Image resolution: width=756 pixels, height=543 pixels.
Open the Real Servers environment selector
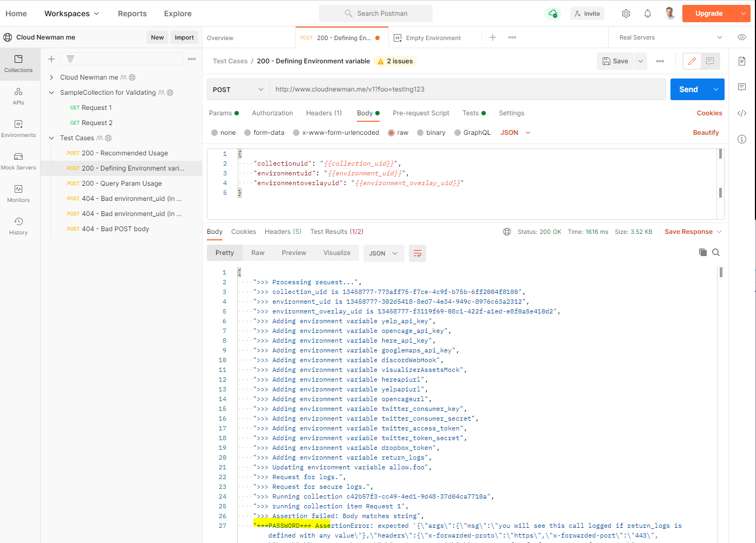click(x=670, y=37)
